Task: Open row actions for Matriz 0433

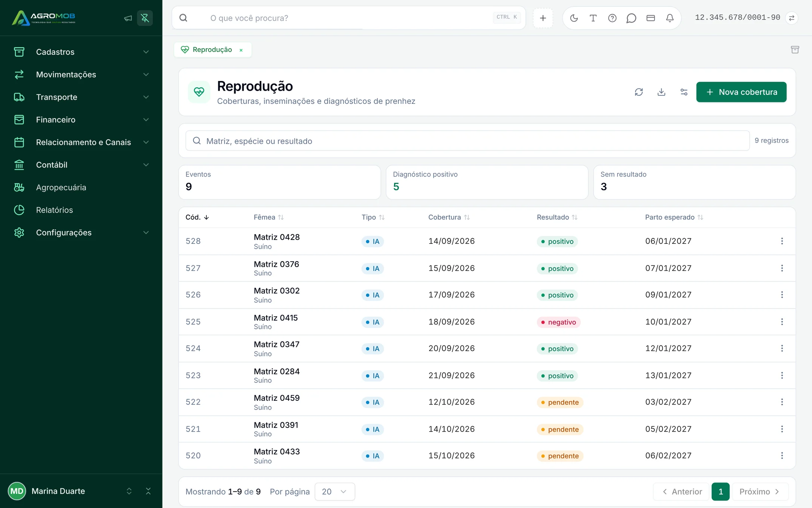Action: coord(782,456)
